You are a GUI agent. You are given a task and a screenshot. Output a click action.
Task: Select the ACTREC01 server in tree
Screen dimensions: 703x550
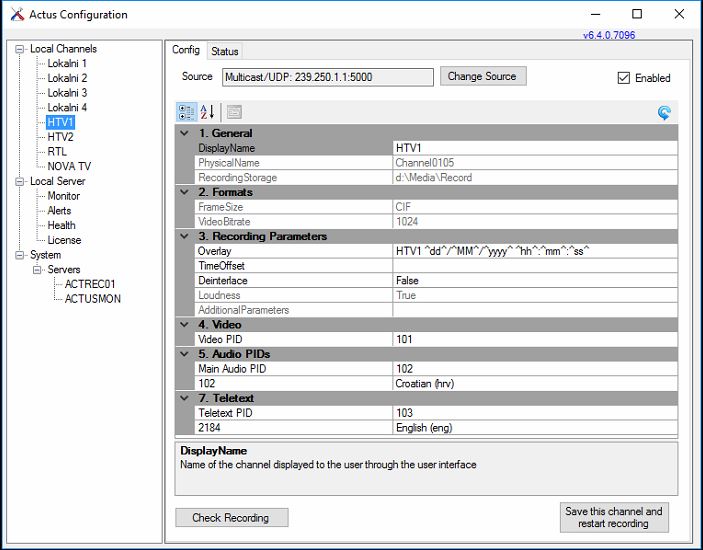click(x=90, y=284)
